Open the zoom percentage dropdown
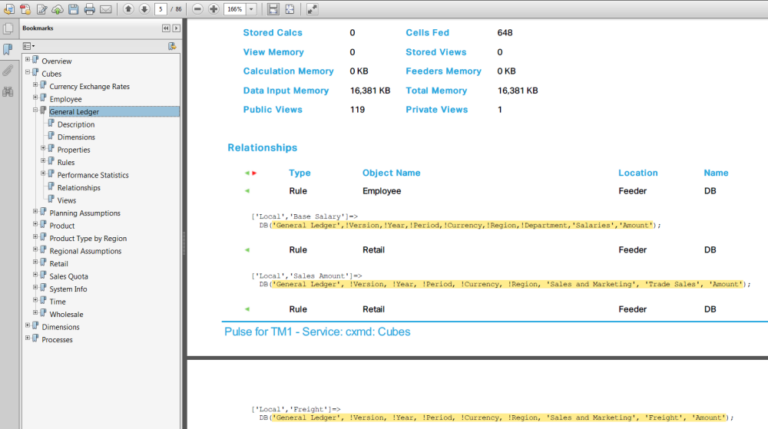The width and height of the screenshot is (768, 429). click(x=250, y=9)
